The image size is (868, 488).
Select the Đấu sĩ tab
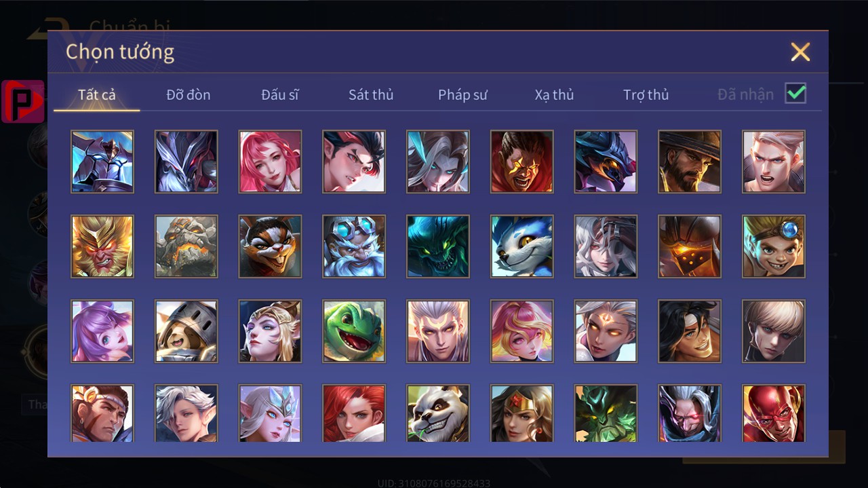coord(280,95)
